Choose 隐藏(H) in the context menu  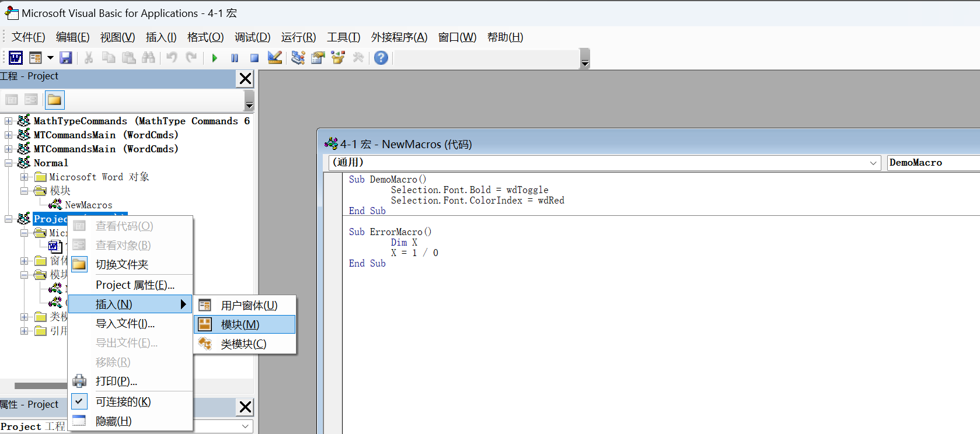point(130,421)
